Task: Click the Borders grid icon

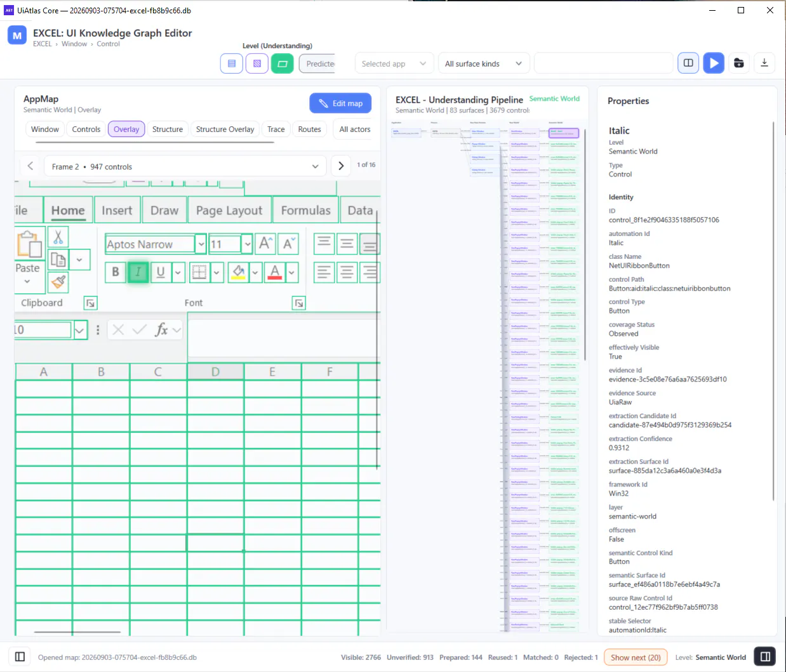Action: [199, 272]
